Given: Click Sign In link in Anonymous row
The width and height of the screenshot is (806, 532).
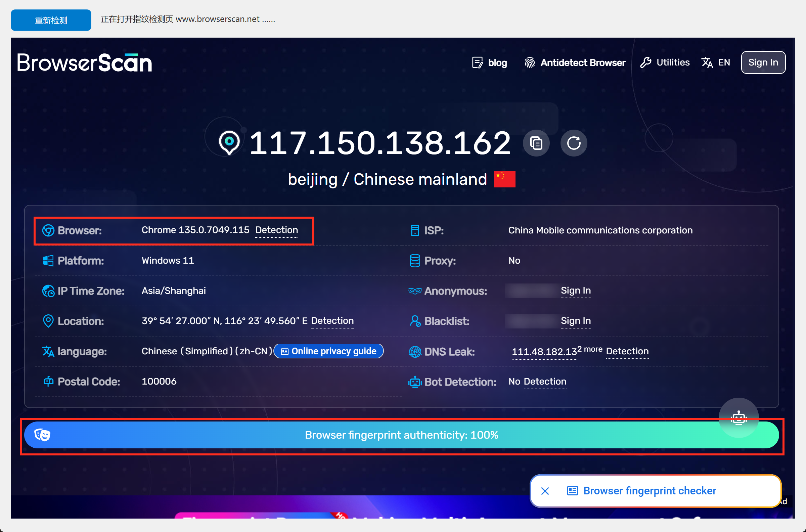Looking at the screenshot, I should point(576,291).
